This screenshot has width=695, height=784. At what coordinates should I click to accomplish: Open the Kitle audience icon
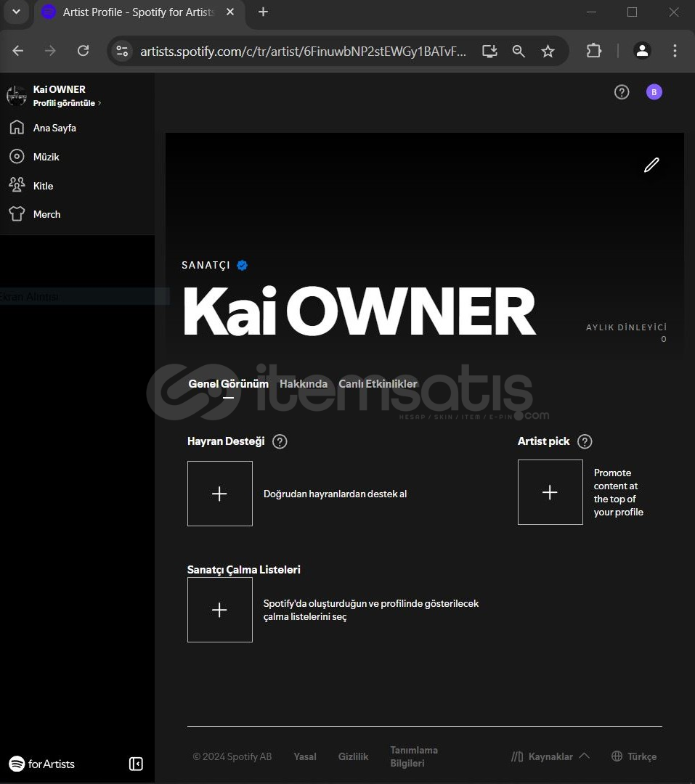tap(17, 185)
